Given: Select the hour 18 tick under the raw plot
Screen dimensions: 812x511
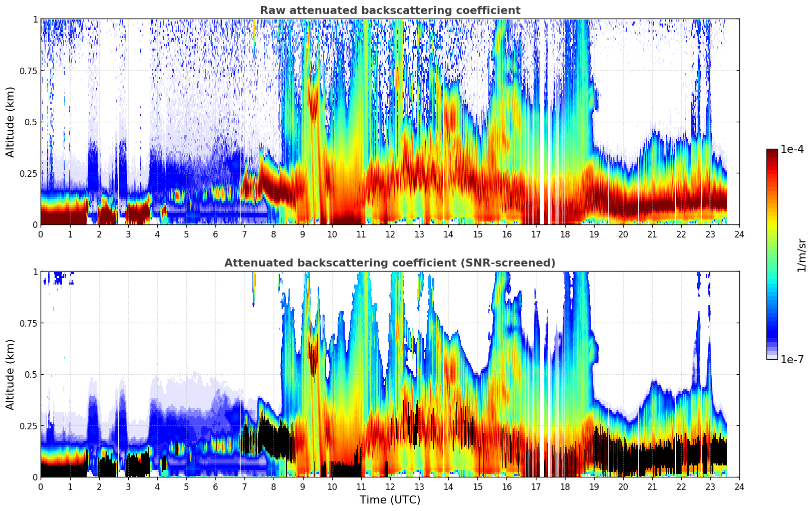Looking at the screenshot, I should point(565,234).
